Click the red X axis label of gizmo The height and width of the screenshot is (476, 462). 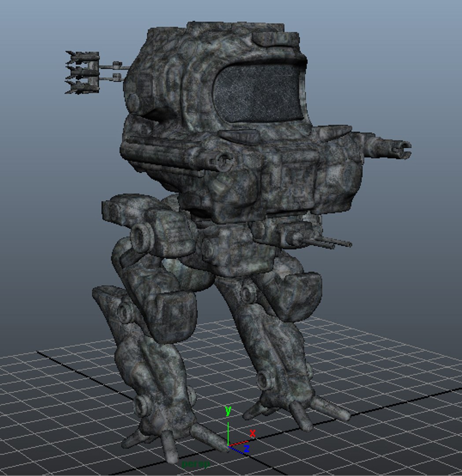[252, 433]
